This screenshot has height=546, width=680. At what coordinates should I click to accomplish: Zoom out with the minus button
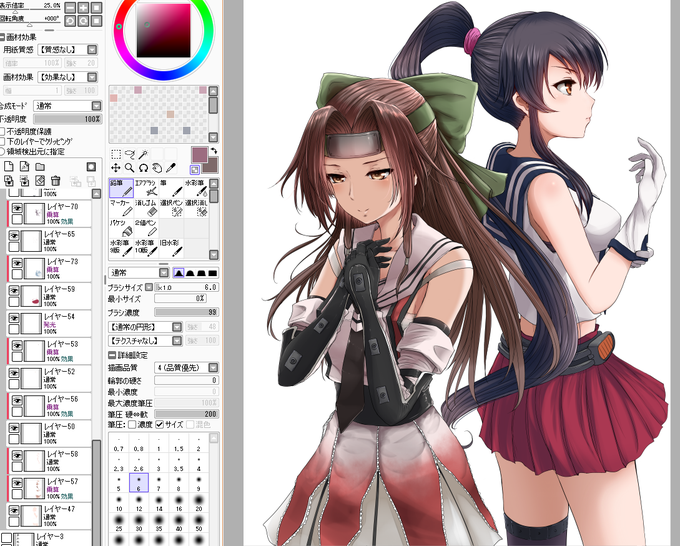pyautogui.click(x=70, y=7)
